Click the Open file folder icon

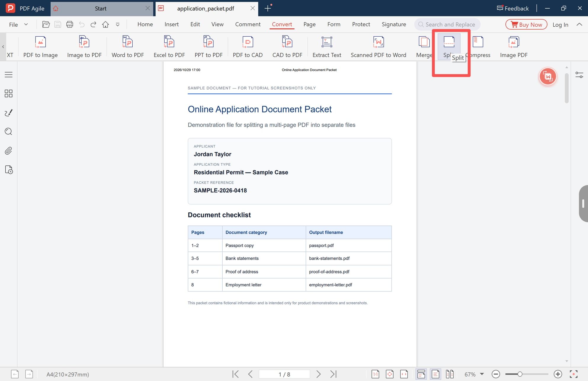[x=46, y=25]
